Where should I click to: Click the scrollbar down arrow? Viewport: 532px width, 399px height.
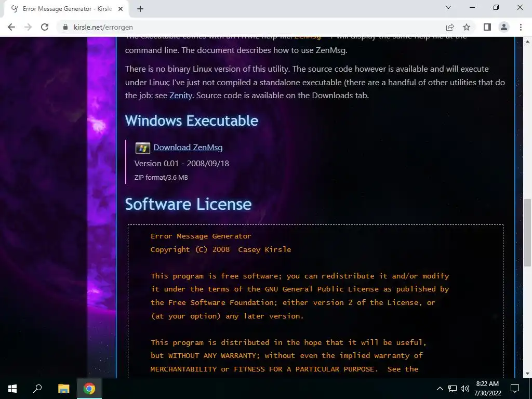(527, 374)
